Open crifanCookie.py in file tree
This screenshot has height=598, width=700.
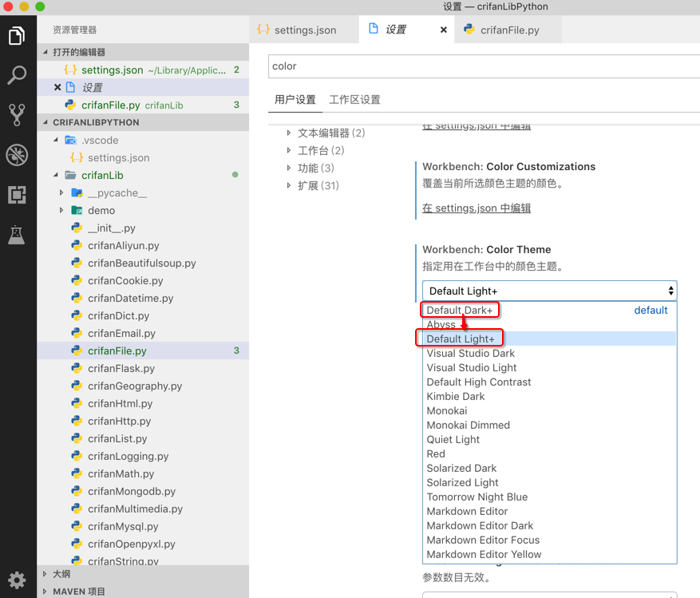point(143,280)
